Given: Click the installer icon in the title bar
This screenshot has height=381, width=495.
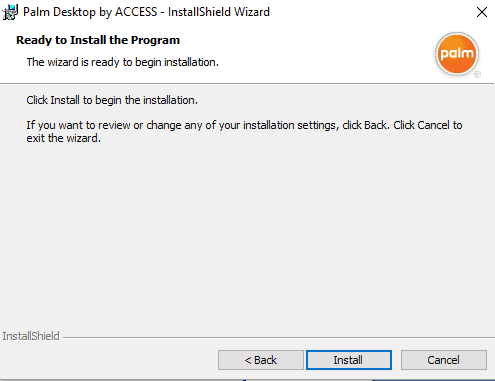Looking at the screenshot, I should pos(10,12).
